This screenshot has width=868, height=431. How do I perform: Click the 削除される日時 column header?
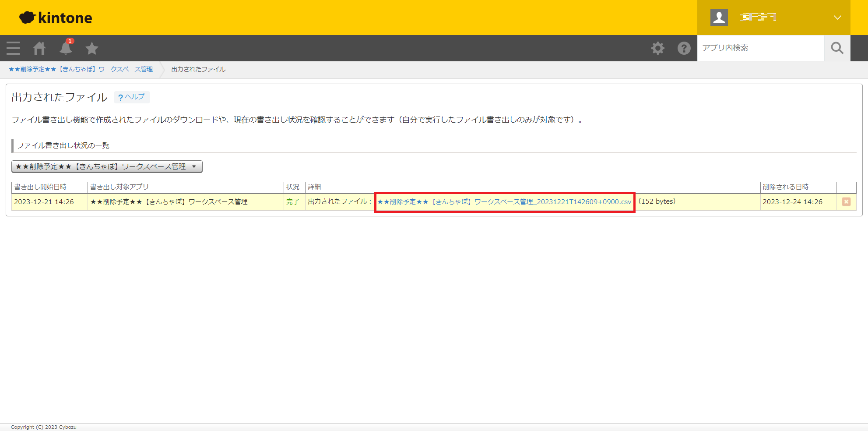(x=785, y=187)
